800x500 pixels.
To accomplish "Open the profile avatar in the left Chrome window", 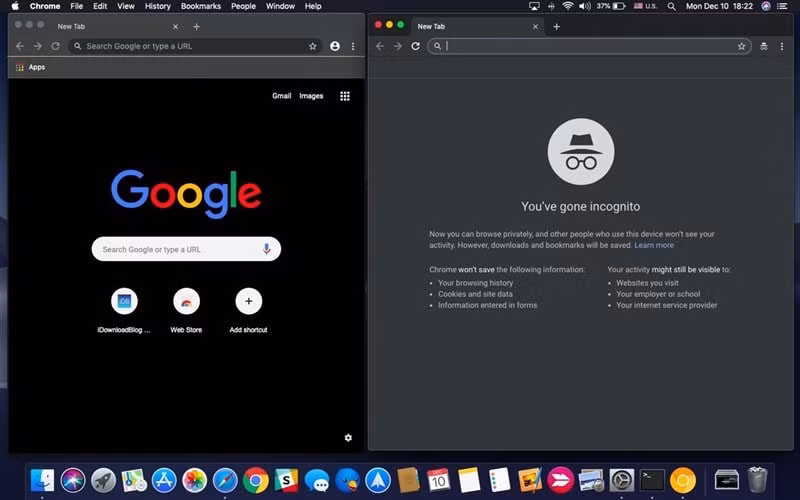I will pyautogui.click(x=335, y=46).
